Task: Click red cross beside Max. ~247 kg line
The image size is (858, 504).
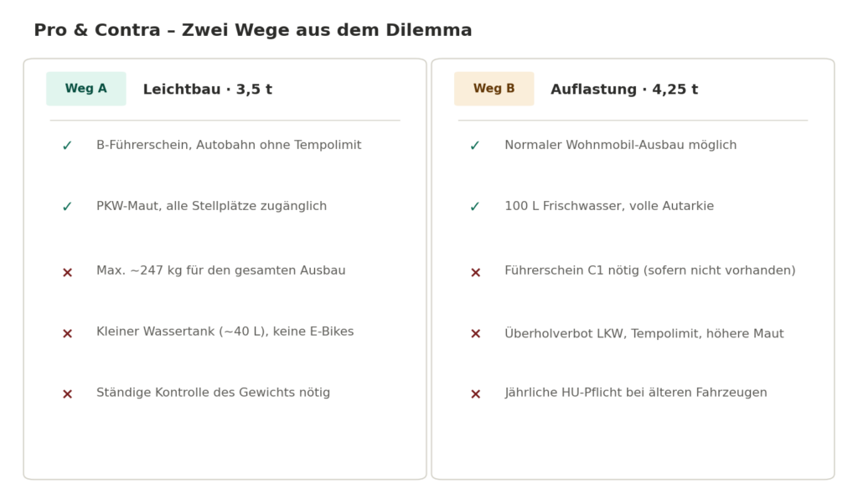Action: (x=67, y=272)
